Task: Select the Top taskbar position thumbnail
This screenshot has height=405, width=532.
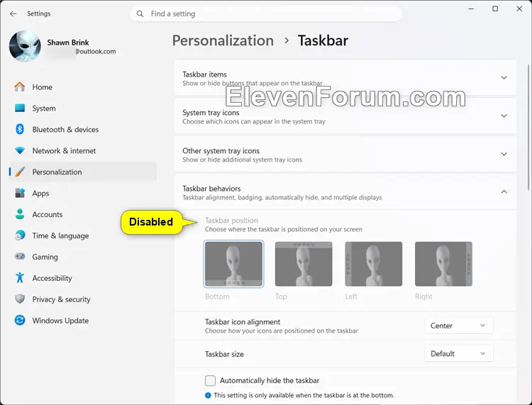Action: pyautogui.click(x=304, y=264)
